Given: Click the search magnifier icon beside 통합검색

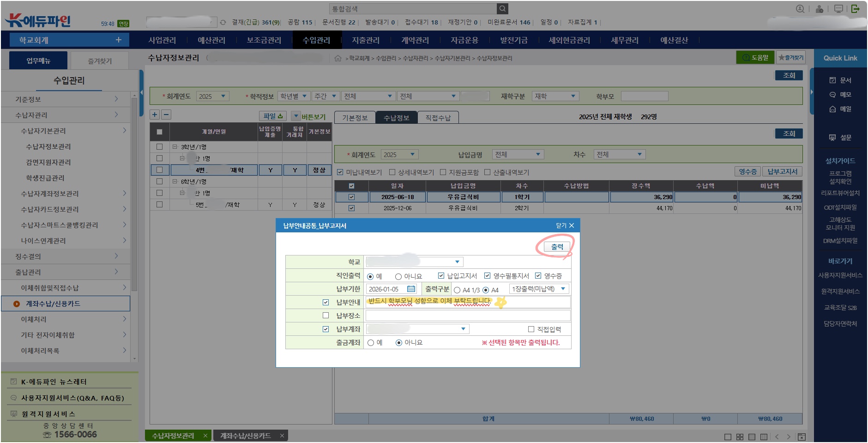Looking at the screenshot, I should point(502,9).
